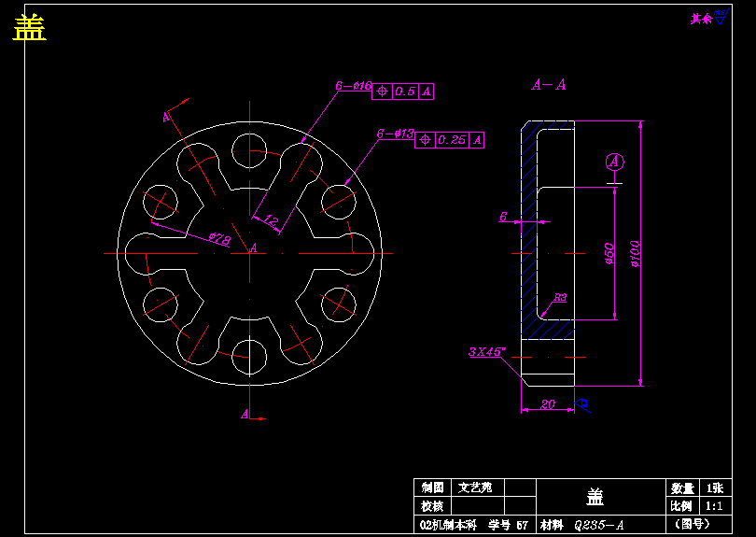
Task: Select the material value 'Q235-A'
Action: [601, 525]
